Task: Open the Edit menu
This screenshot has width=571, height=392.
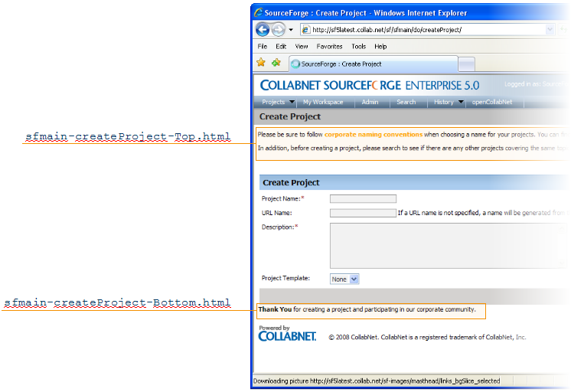Action: 281,46
